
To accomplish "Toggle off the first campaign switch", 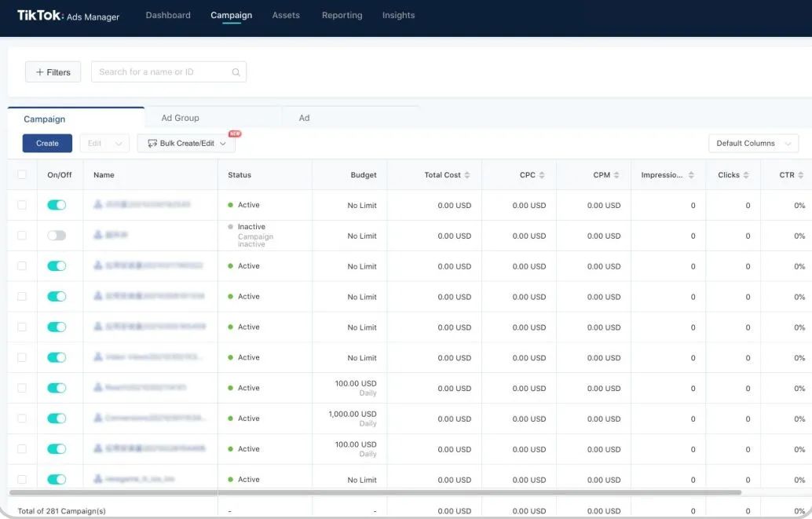I will (x=57, y=205).
